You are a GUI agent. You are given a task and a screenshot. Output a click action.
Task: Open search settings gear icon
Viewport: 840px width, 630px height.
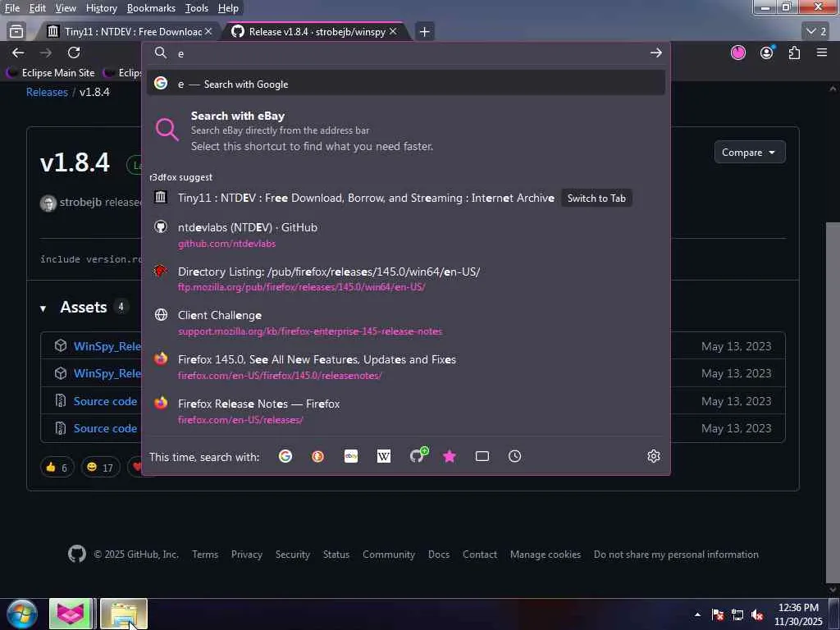(654, 456)
